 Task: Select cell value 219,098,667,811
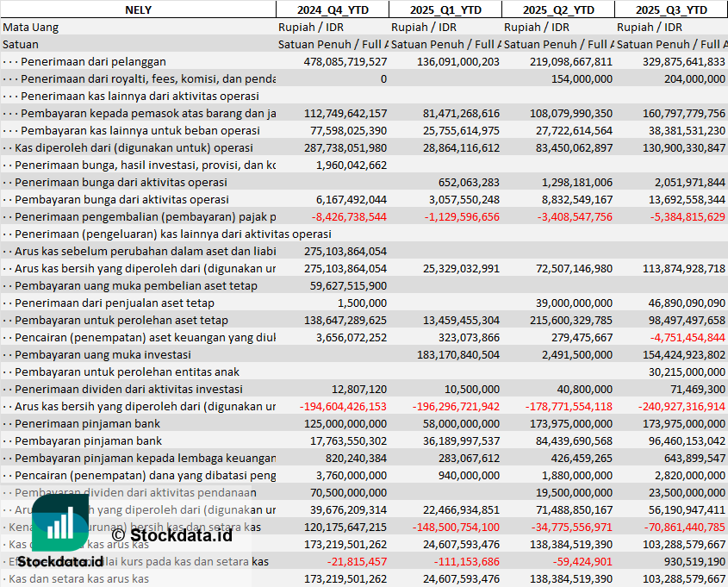(571, 62)
